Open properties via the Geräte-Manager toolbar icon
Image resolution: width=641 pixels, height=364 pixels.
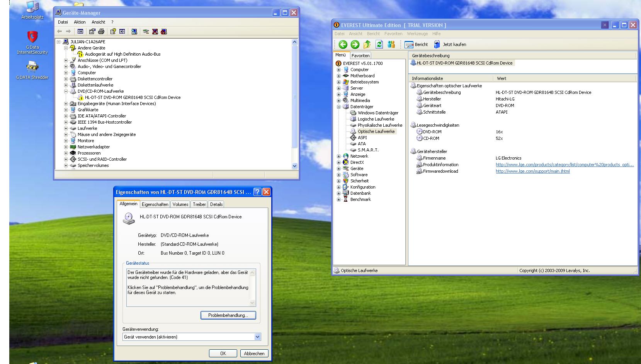(92, 31)
